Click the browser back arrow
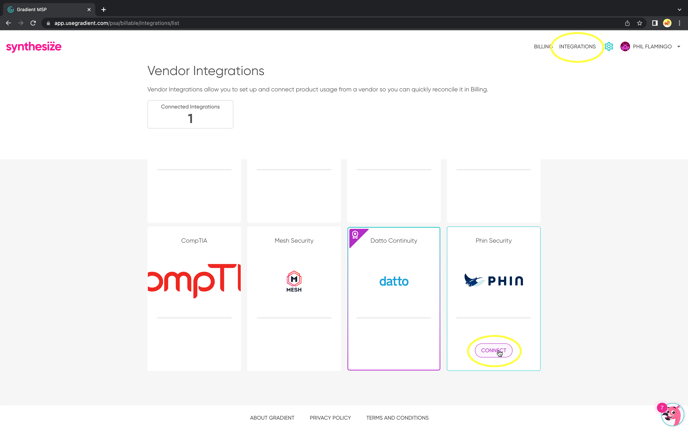Screen dimensions: 688x430 tap(8, 23)
